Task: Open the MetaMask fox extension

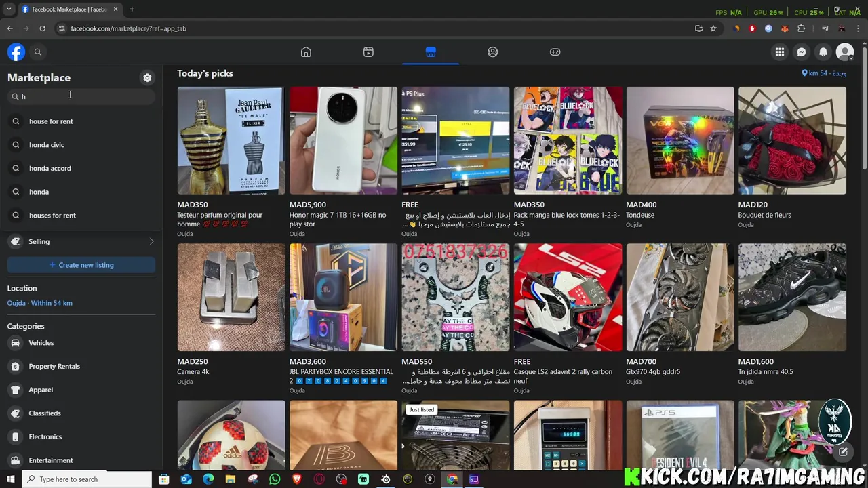Action: pos(785,28)
